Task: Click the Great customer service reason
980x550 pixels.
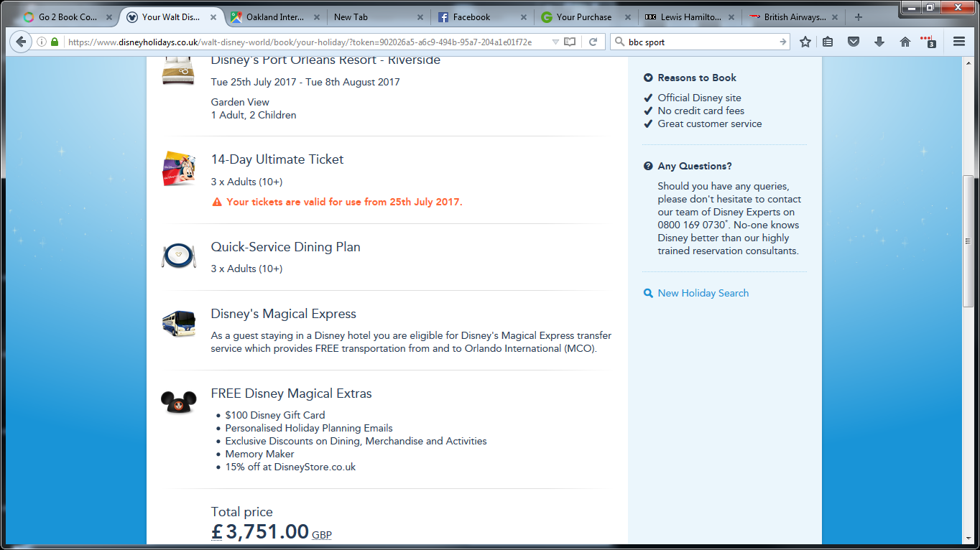Action: [710, 123]
